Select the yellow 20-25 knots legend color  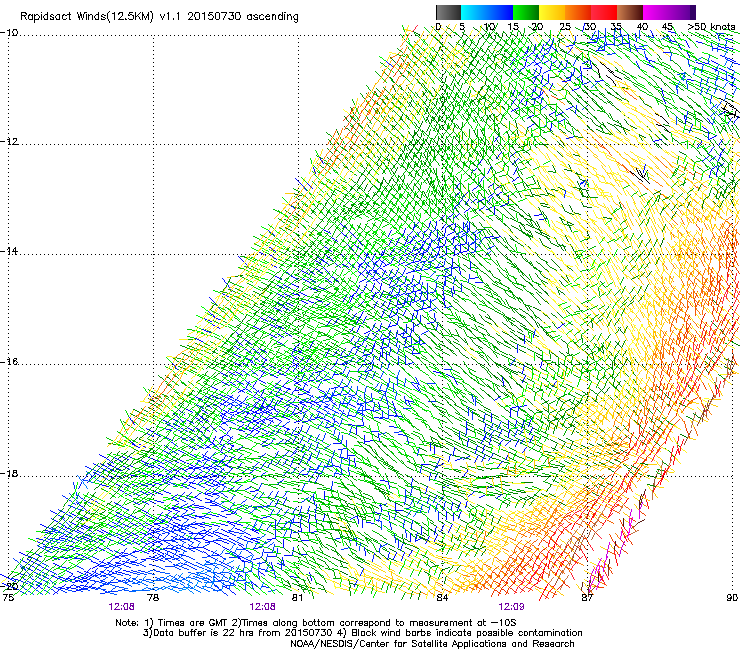point(552,12)
